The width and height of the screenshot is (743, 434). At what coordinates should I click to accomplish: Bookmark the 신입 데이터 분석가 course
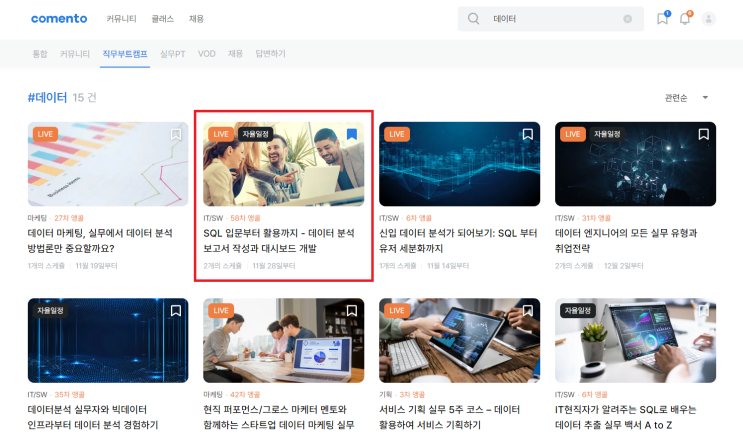click(527, 134)
